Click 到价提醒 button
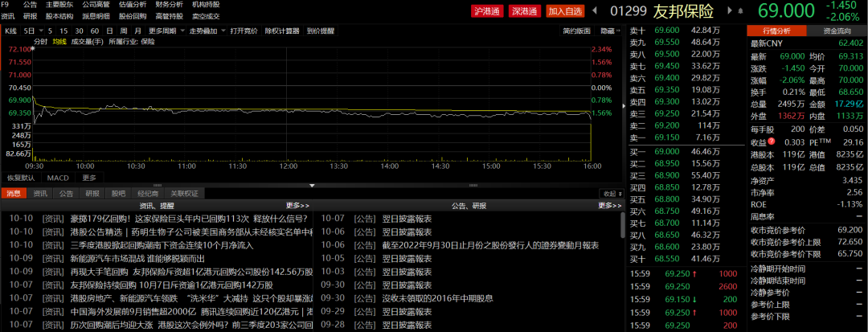868x332 pixels. tap(321, 31)
